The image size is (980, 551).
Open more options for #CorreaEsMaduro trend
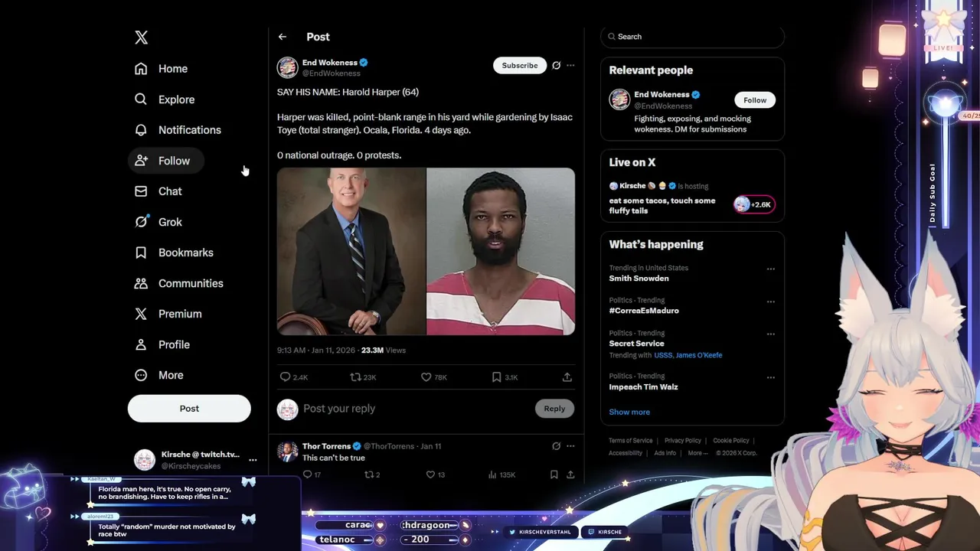pos(771,302)
